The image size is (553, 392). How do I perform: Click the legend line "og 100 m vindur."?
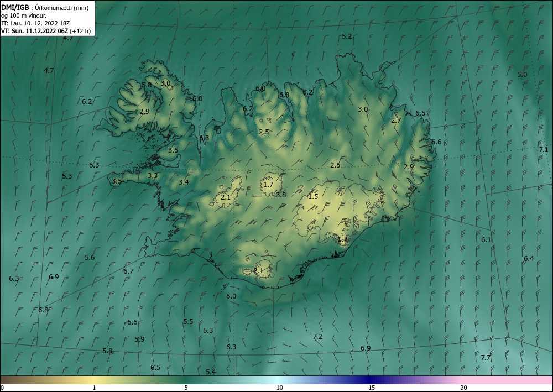24,15
